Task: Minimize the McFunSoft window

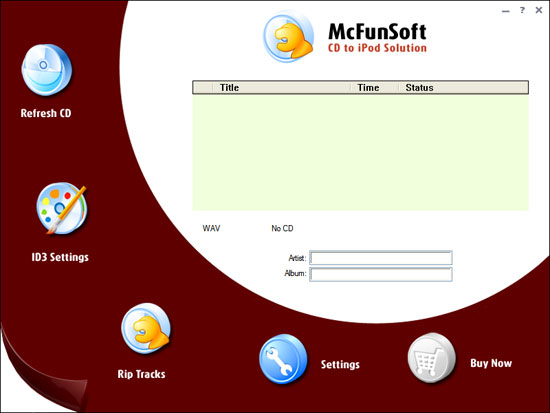Action: click(x=505, y=11)
